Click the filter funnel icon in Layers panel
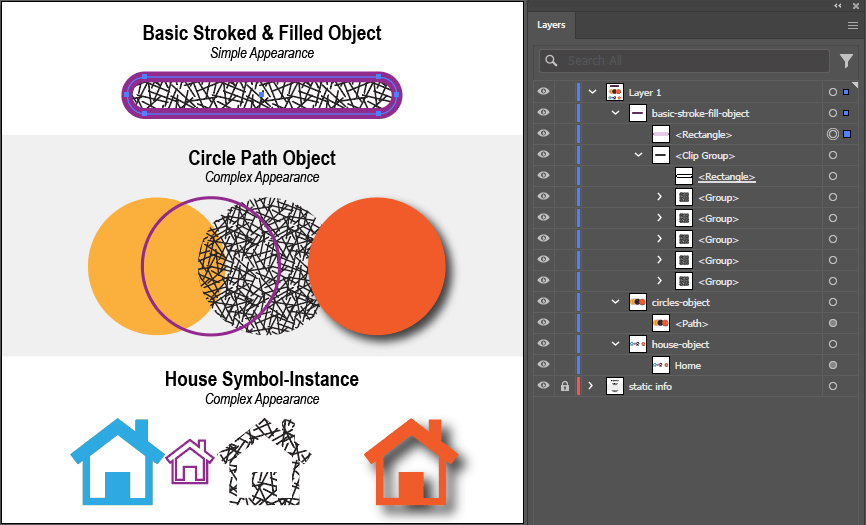Screen dimensions: 866x525 click(846, 61)
